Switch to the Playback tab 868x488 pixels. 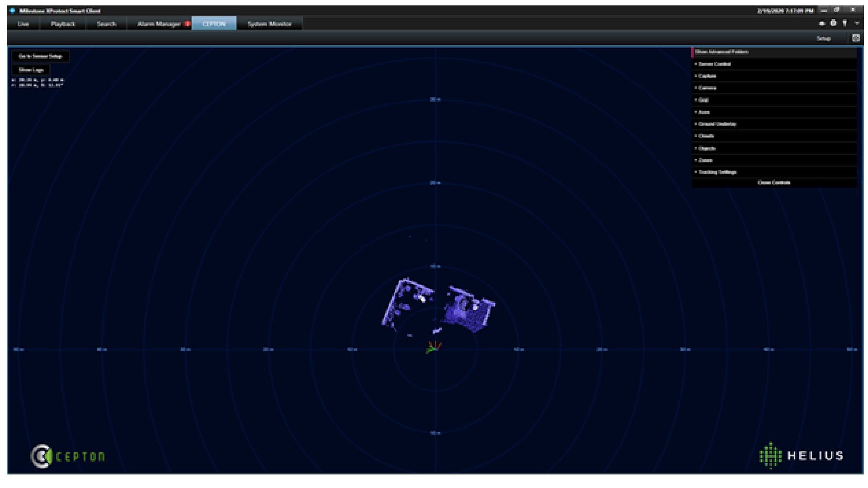click(63, 24)
